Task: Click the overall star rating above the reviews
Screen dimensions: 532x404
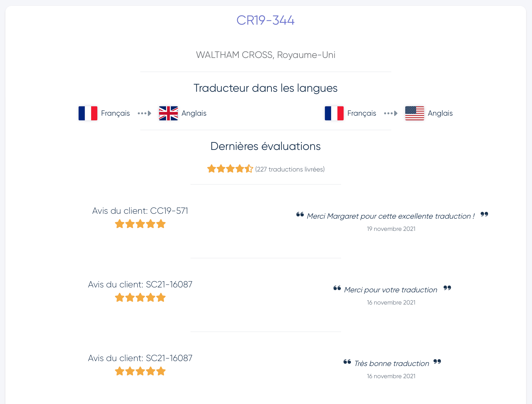Action: [230, 169]
